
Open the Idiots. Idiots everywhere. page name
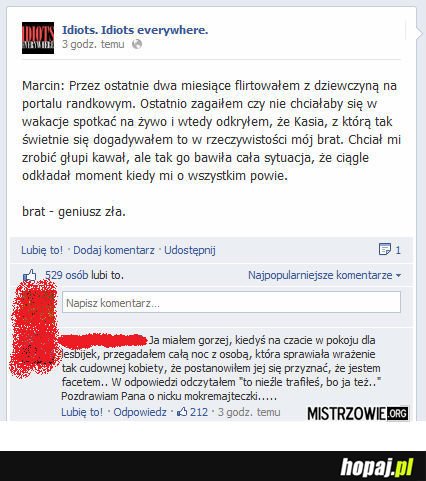point(135,30)
